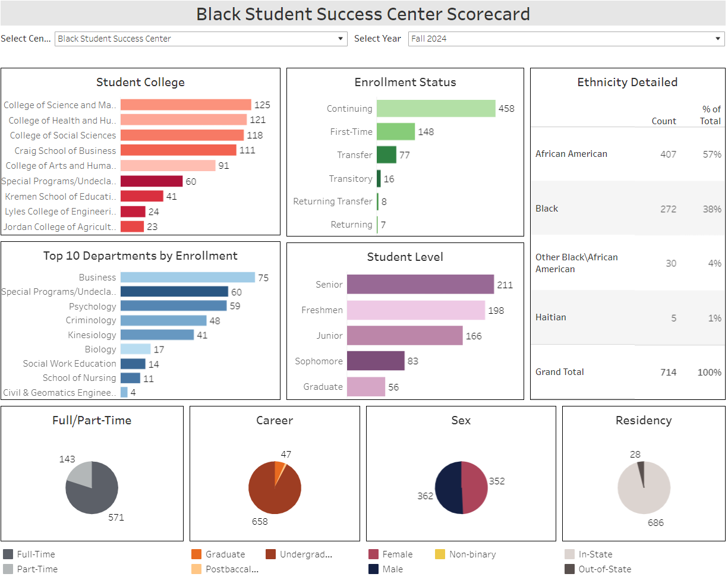Viewport: 728px width, 580px height.
Task: Click the Part-Time legend color swatch
Action: point(8,569)
